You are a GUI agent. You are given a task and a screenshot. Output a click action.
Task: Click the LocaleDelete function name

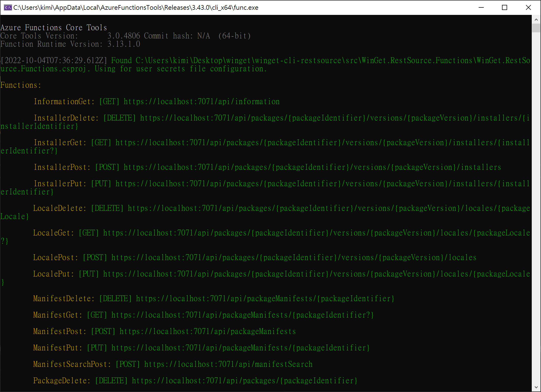pyautogui.click(x=60, y=208)
